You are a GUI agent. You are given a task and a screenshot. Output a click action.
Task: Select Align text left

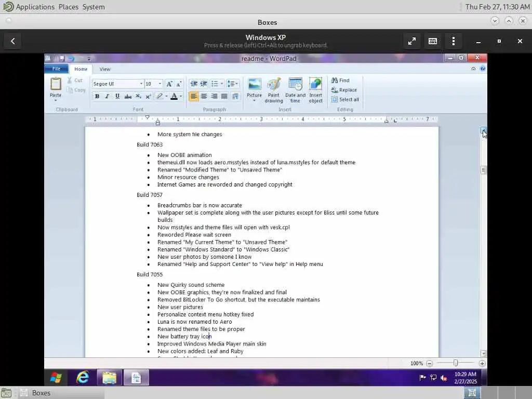click(193, 96)
